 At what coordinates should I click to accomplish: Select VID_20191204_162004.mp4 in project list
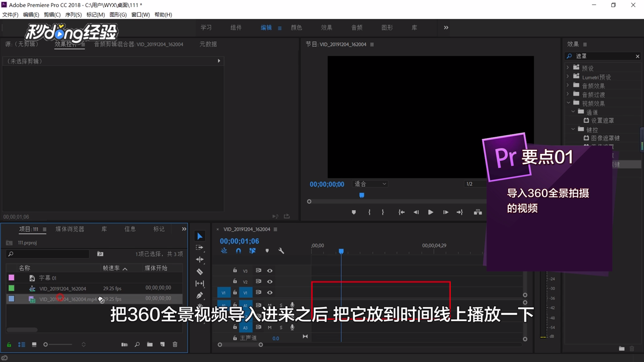[68, 299]
